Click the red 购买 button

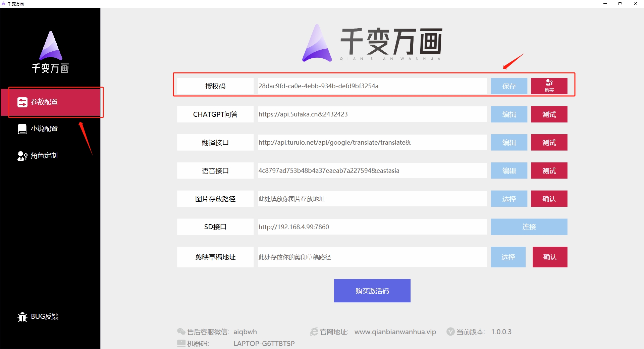coord(549,86)
